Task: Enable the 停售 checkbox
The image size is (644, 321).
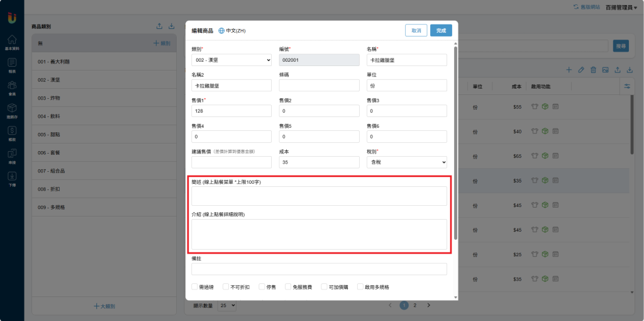Action: [262, 287]
